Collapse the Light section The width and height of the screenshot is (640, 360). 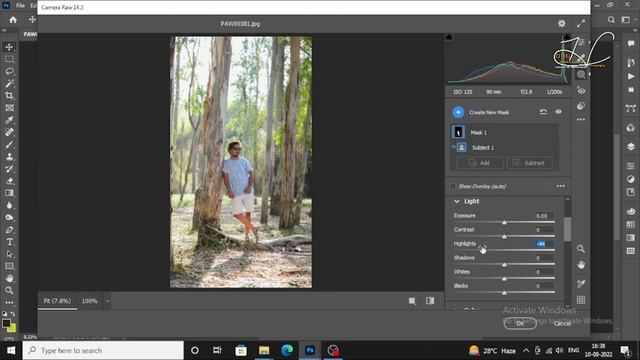pyautogui.click(x=457, y=201)
